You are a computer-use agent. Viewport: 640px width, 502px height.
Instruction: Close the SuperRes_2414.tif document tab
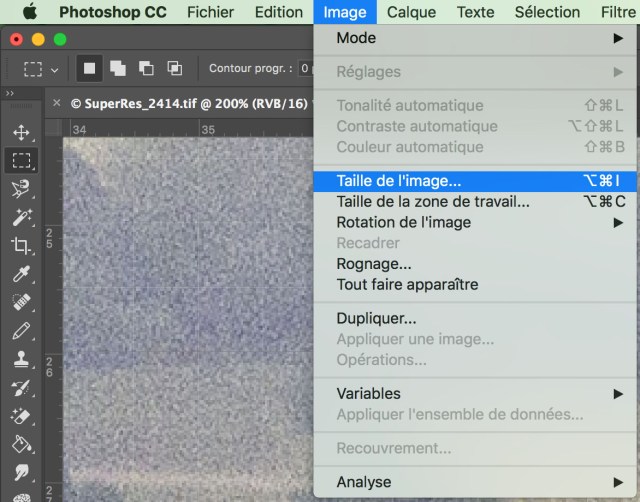pyautogui.click(x=57, y=103)
